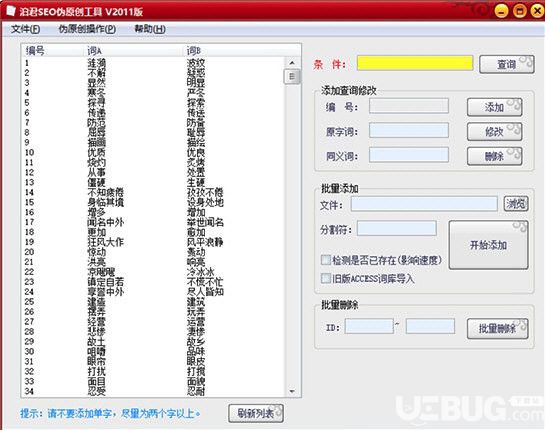
Task: Select row 15 word 身临其境
Action: tap(105, 202)
